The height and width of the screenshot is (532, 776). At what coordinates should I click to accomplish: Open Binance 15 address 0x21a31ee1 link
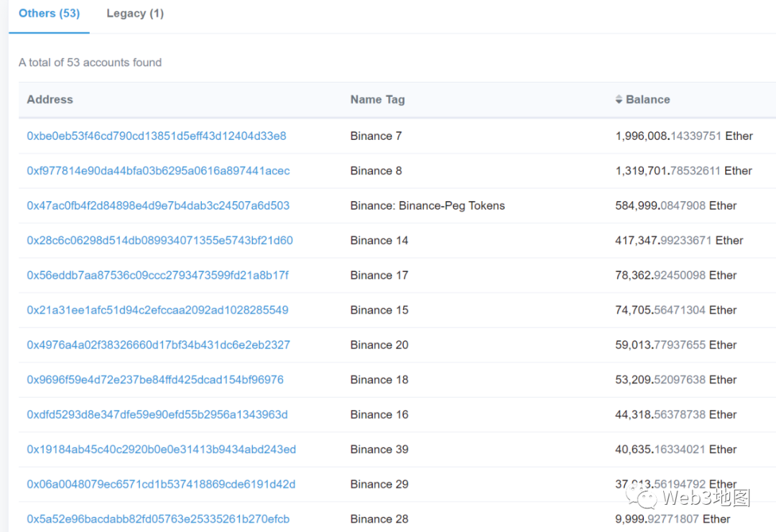157,310
